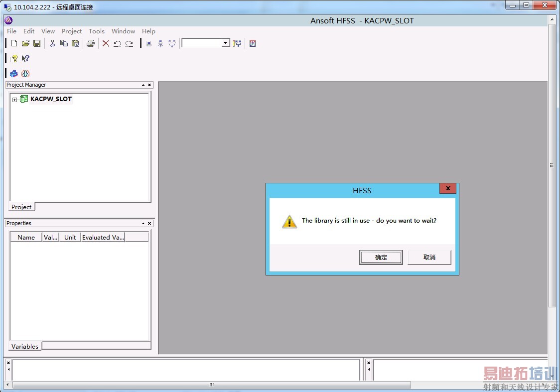Collapse the left message pane arrow
The image size is (560, 392).
[x=8, y=370]
